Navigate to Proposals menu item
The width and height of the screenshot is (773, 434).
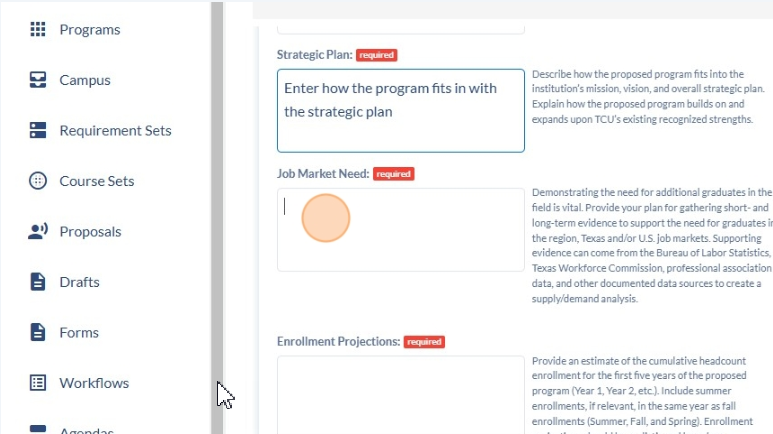(90, 232)
